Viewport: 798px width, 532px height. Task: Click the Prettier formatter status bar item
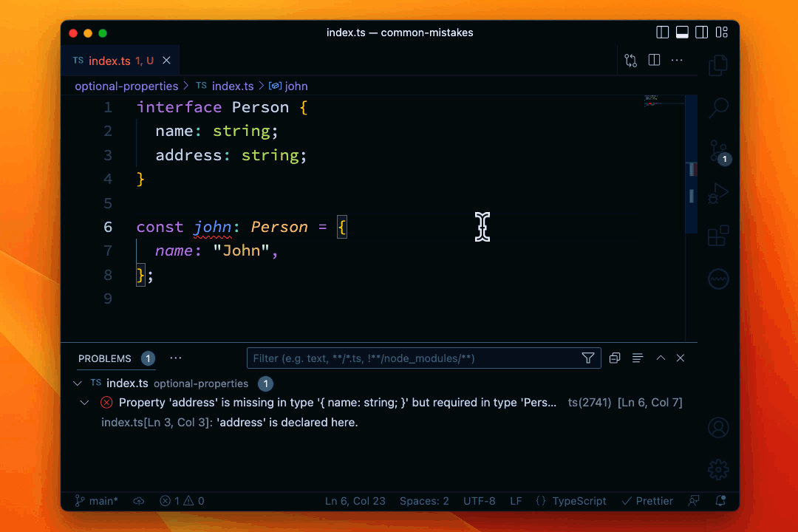647,500
